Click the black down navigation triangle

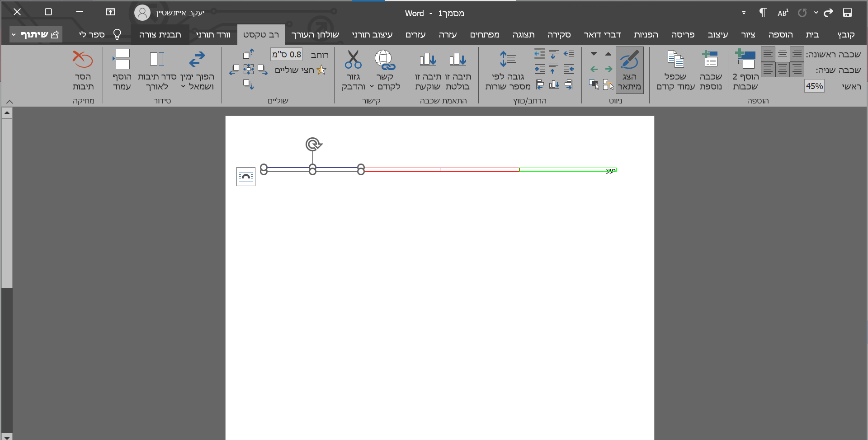[594, 54]
